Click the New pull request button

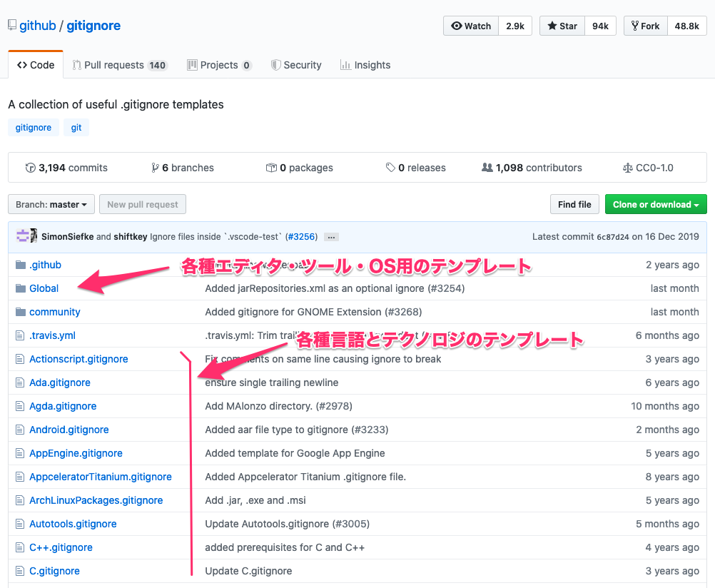pos(143,204)
